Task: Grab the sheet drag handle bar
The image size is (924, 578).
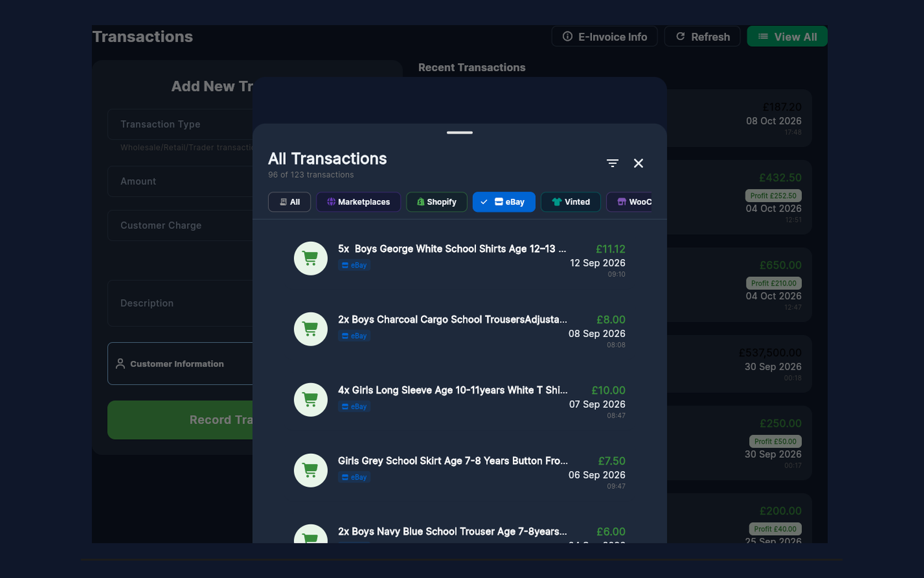Action: [460, 132]
